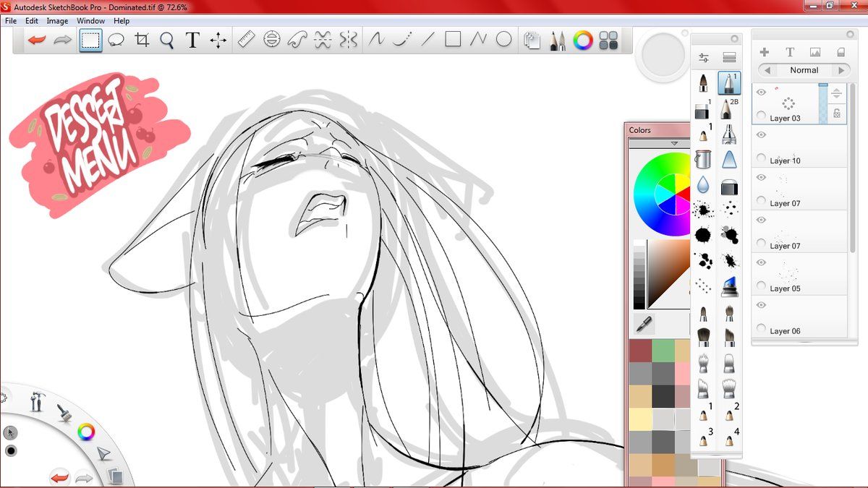Add a new layer with the plus button
The width and height of the screenshot is (868, 488).
tap(764, 52)
